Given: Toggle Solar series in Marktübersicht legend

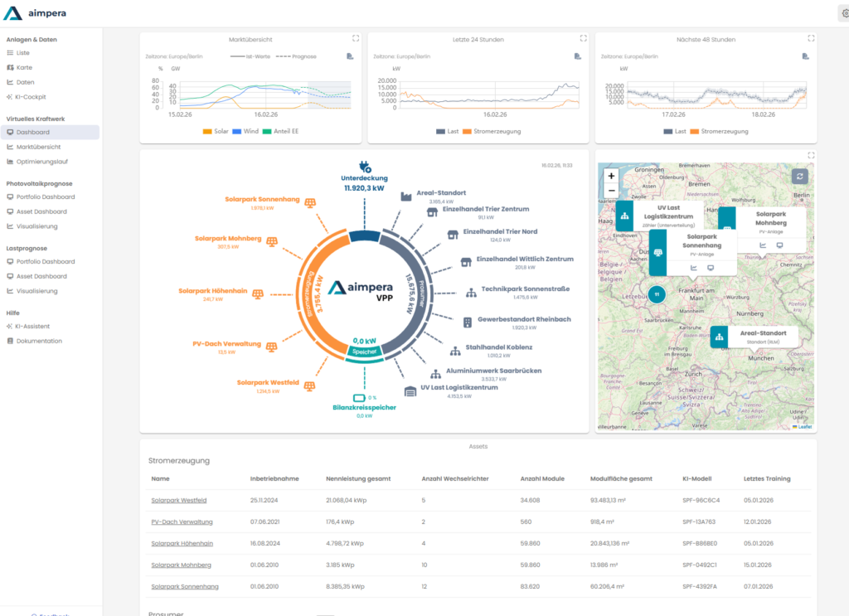Looking at the screenshot, I should tap(216, 132).
